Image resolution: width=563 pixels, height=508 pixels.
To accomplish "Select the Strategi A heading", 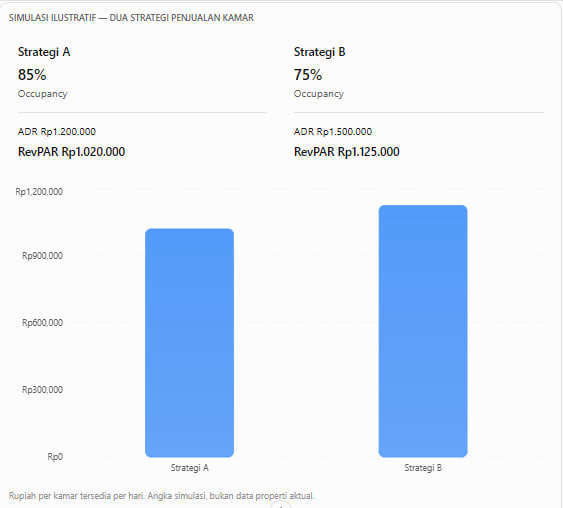I will click(44, 52).
